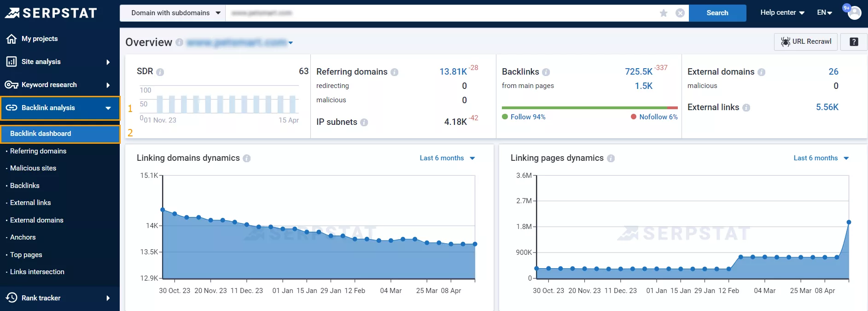Open Backlink dashboard menu item
Viewport: 868px width, 311px height.
[60, 134]
